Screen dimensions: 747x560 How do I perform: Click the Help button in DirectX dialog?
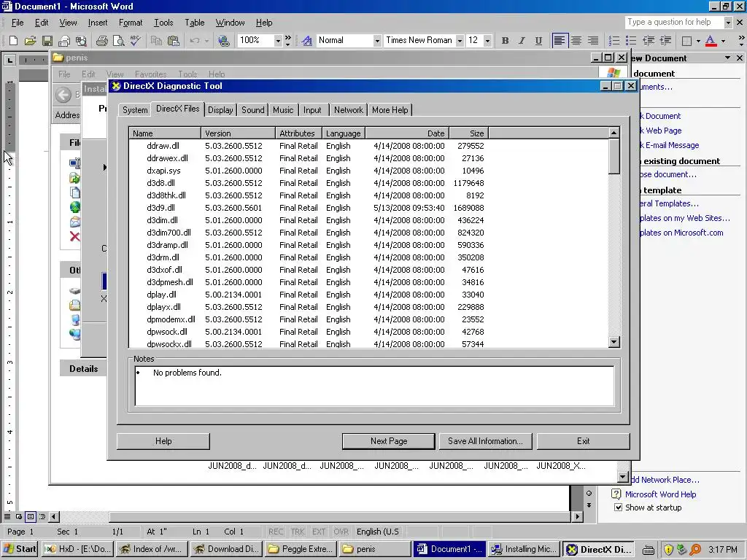(163, 441)
